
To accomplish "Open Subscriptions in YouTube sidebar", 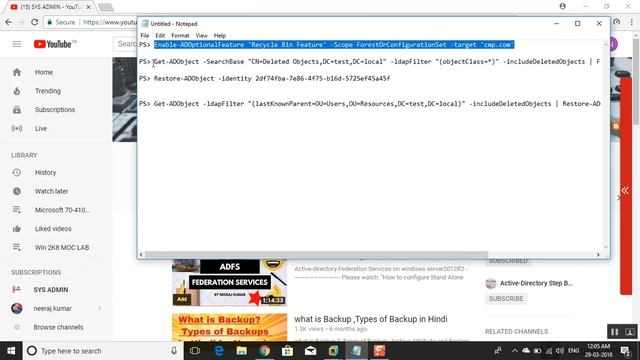I will [55, 110].
